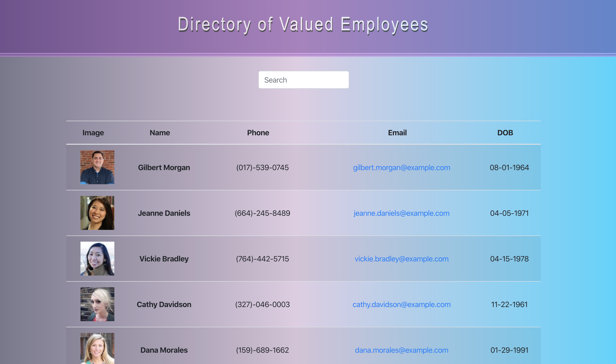Click the Phone column header

258,133
